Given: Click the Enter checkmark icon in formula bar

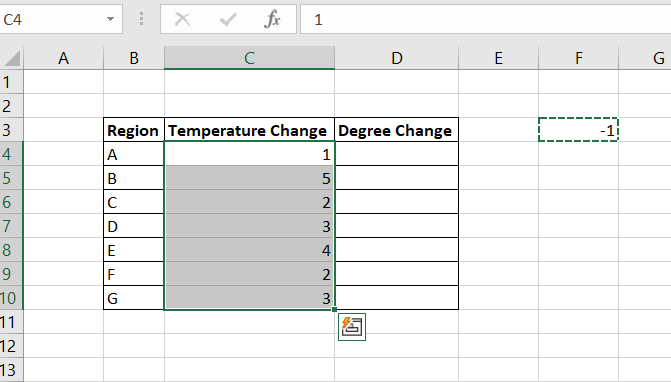Looking at the screenshot, I should click(228, 19).
